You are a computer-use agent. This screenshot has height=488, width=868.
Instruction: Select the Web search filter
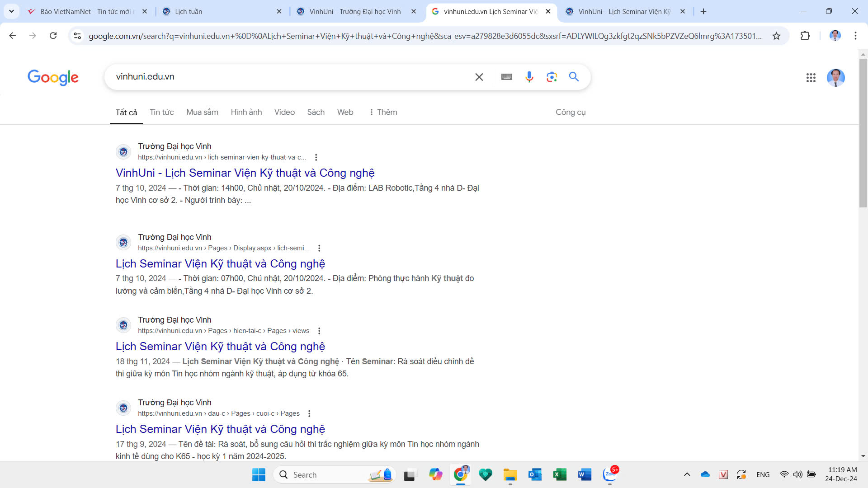pos(345,112)
